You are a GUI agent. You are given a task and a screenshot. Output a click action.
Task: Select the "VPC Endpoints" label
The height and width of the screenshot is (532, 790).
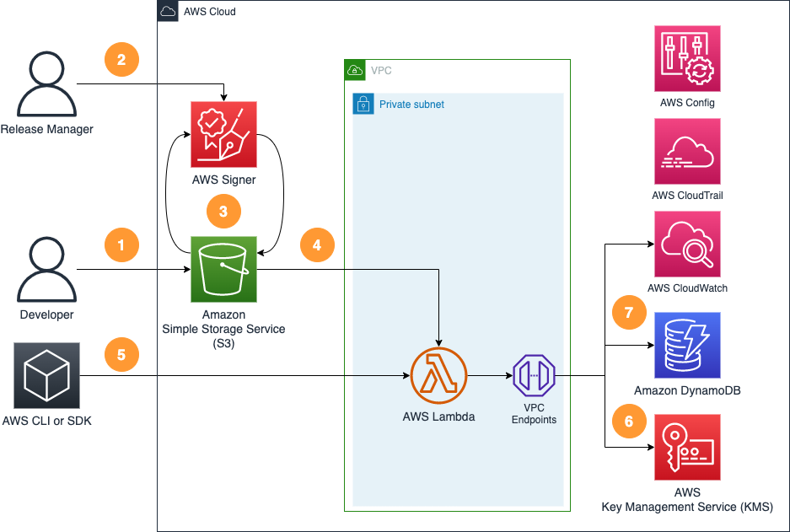pyautogui.click(x=534, y=414)
